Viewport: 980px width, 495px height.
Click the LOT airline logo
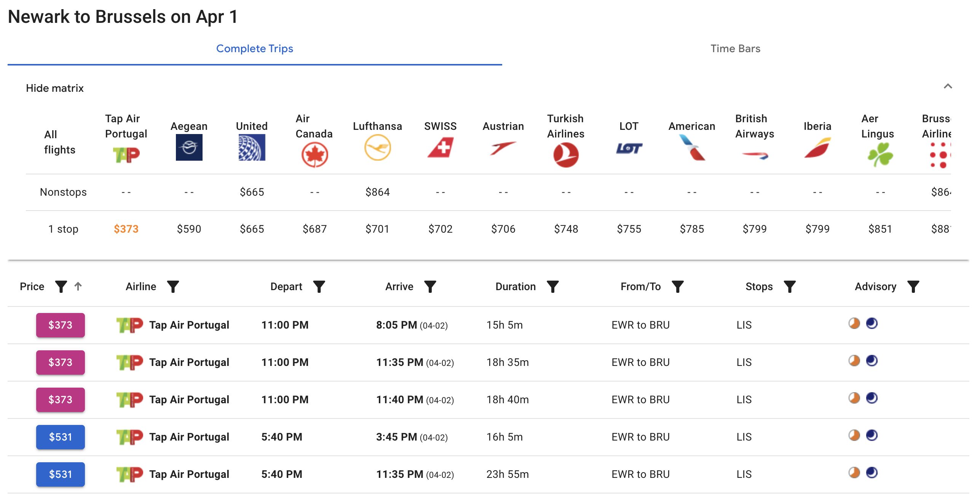629,148
